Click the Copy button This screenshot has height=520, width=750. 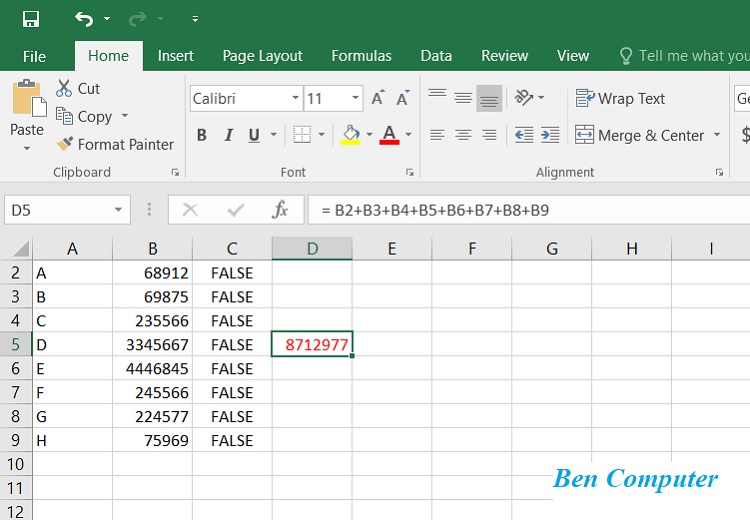[x=84, y=116]
